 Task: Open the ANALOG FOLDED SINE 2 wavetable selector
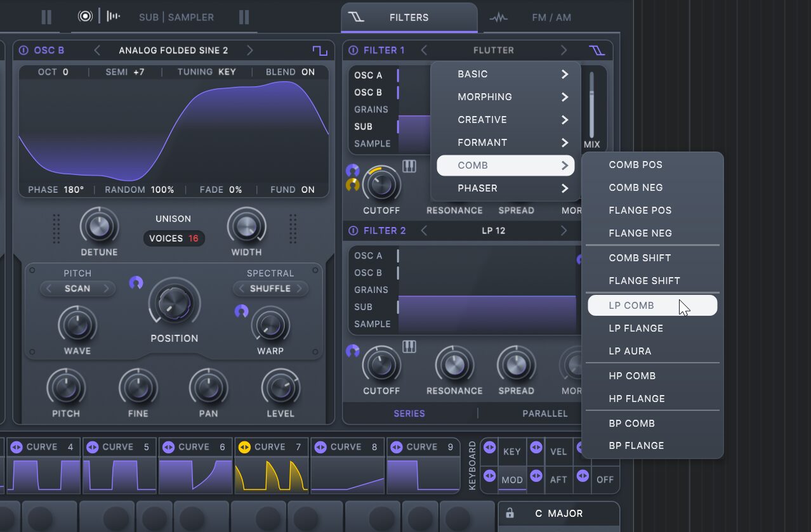(173, 51)
